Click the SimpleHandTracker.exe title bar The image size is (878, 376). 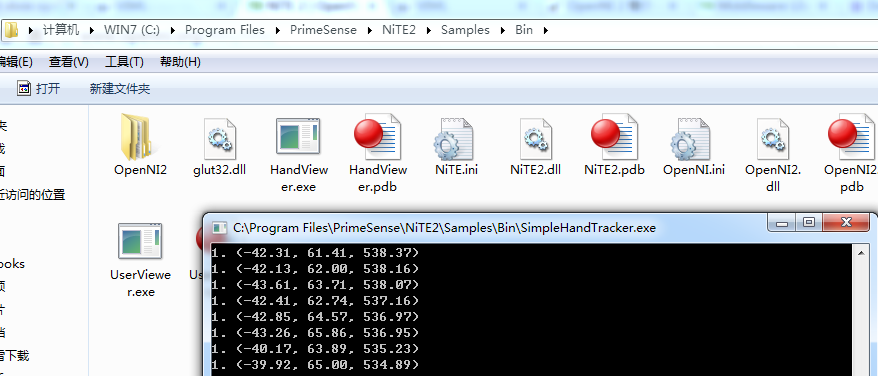pos(445,228)
